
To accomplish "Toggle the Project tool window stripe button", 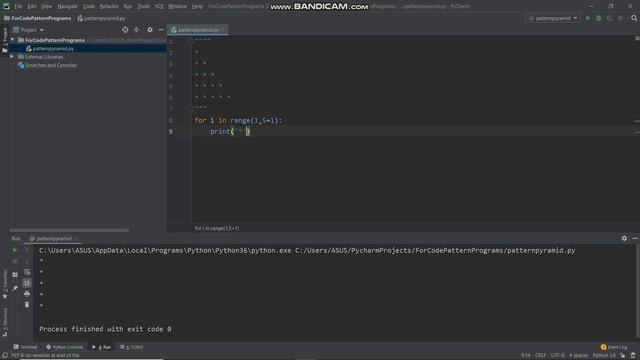I will (x=5, y=40).
